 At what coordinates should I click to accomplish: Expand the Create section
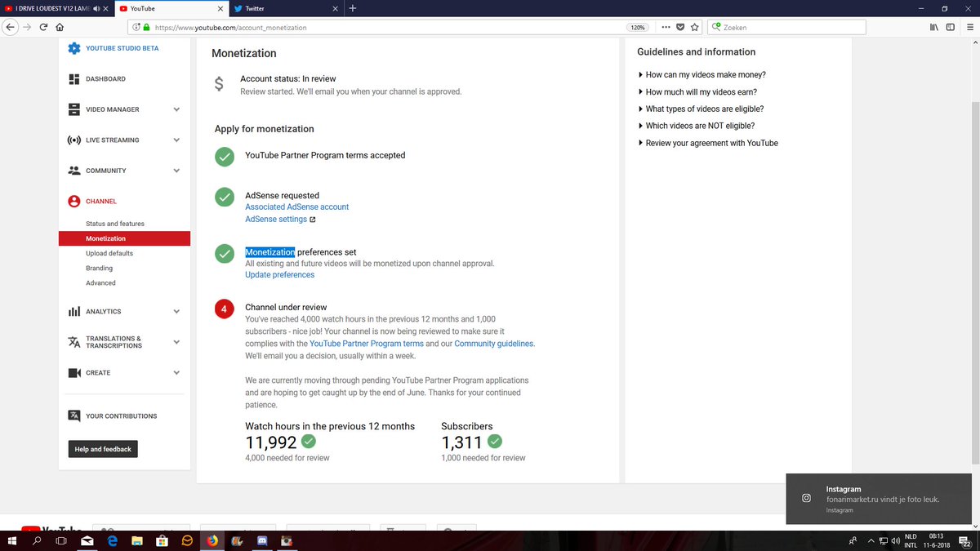point(176,373)
